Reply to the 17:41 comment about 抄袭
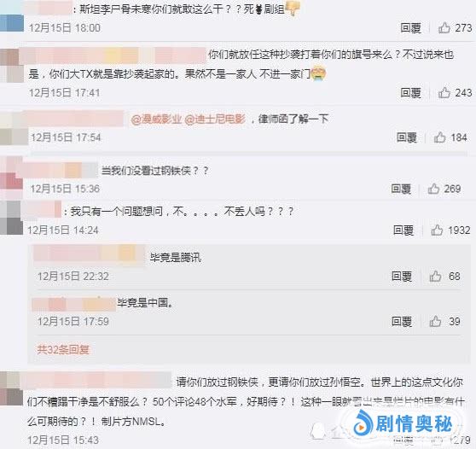476x449 pixels. point(410,92)
